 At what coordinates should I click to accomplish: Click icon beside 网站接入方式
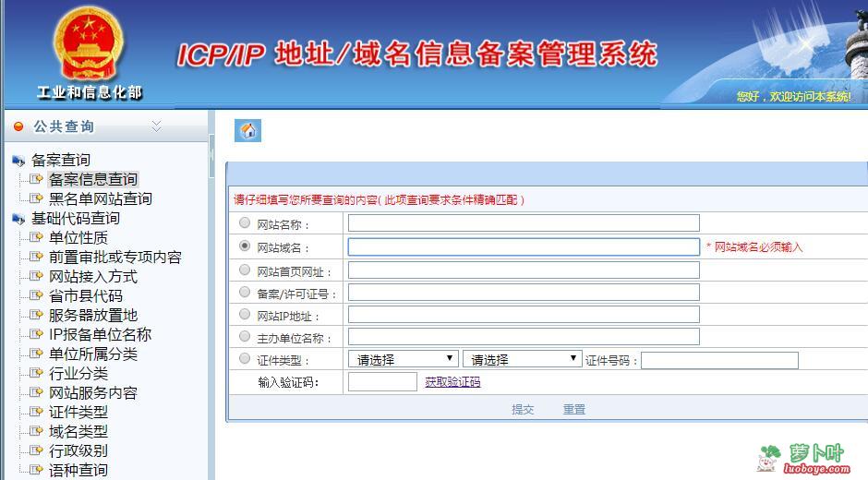37,276
